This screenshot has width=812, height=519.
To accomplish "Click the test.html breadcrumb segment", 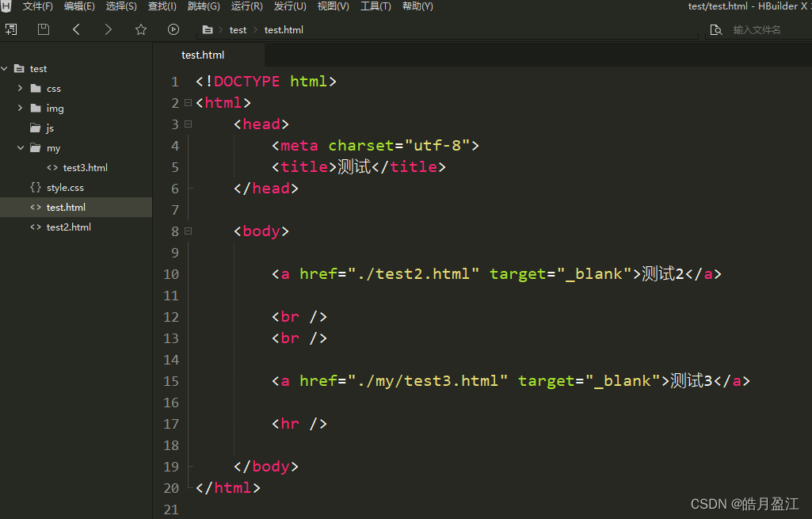I will tap(284, 30).
